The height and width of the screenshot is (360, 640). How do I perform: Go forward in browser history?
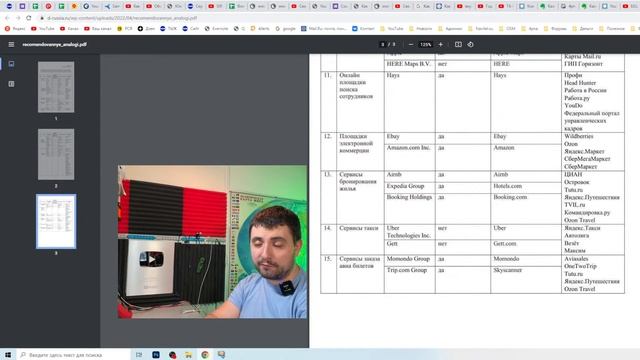pyautogui.click(x=18, y=18)
